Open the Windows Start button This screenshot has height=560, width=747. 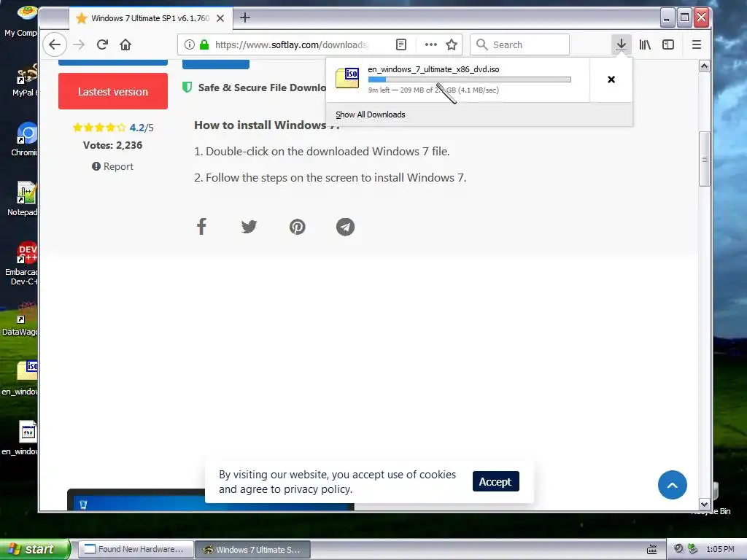[x=35, y=549]
